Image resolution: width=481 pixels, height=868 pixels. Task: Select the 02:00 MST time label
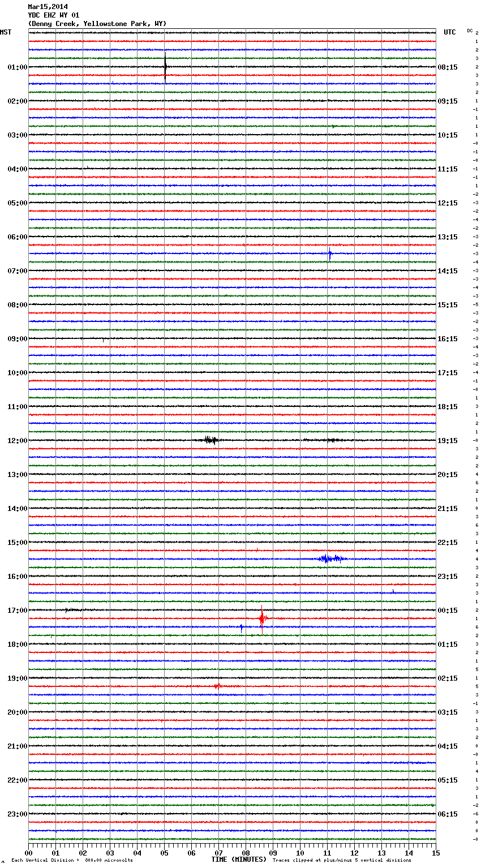[18, 101]
